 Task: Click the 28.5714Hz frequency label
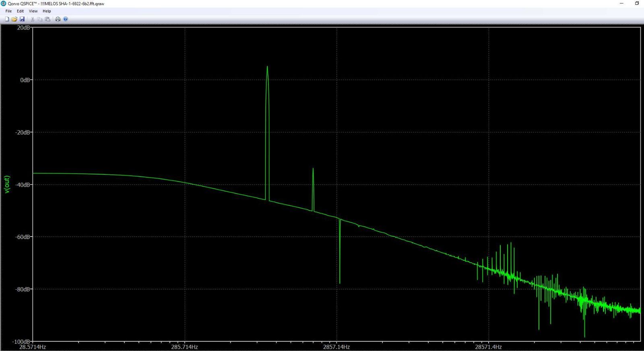(33, 347)
